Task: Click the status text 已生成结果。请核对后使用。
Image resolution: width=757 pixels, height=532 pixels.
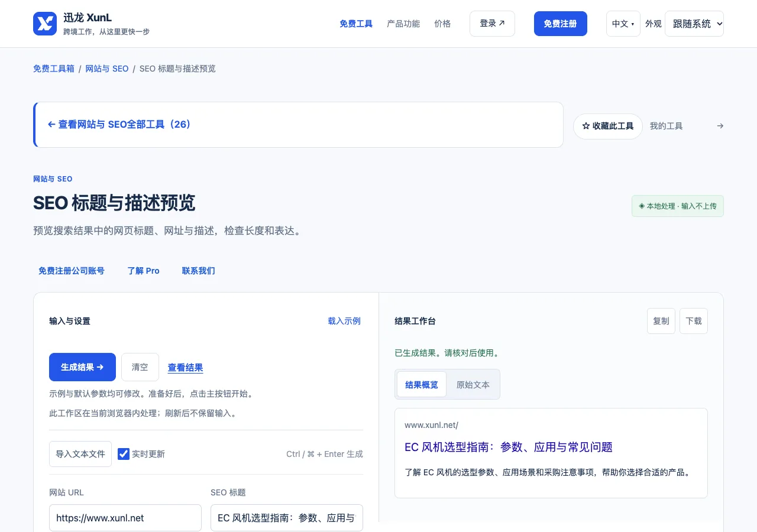Action: [448, 353]
